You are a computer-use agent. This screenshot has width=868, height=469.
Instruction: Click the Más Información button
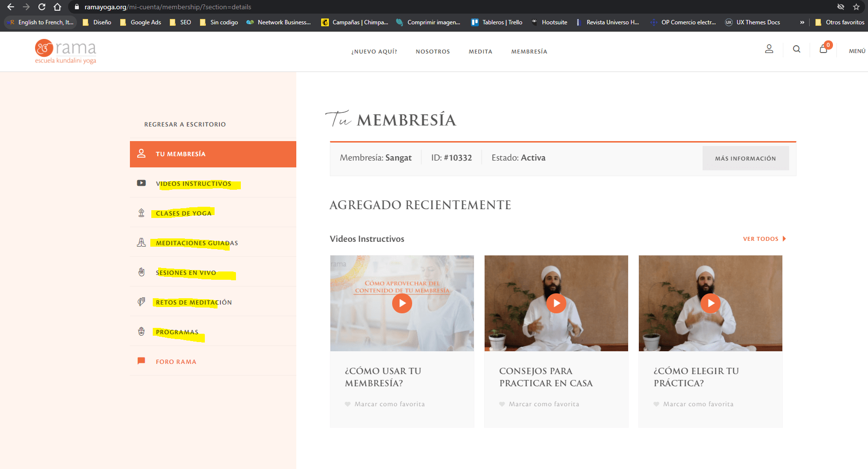pos(745,158)
